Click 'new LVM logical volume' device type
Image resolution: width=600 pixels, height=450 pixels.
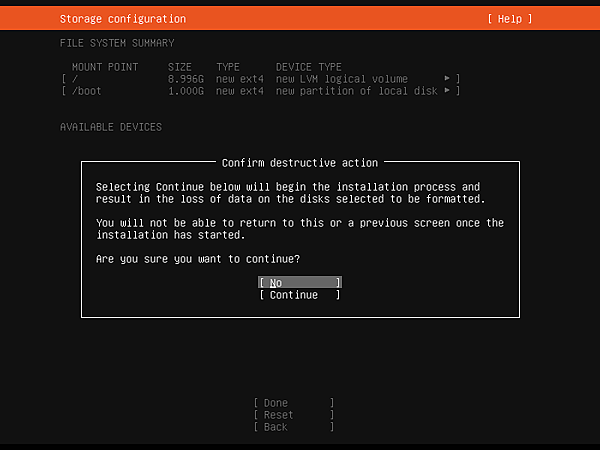click(342, 79)
